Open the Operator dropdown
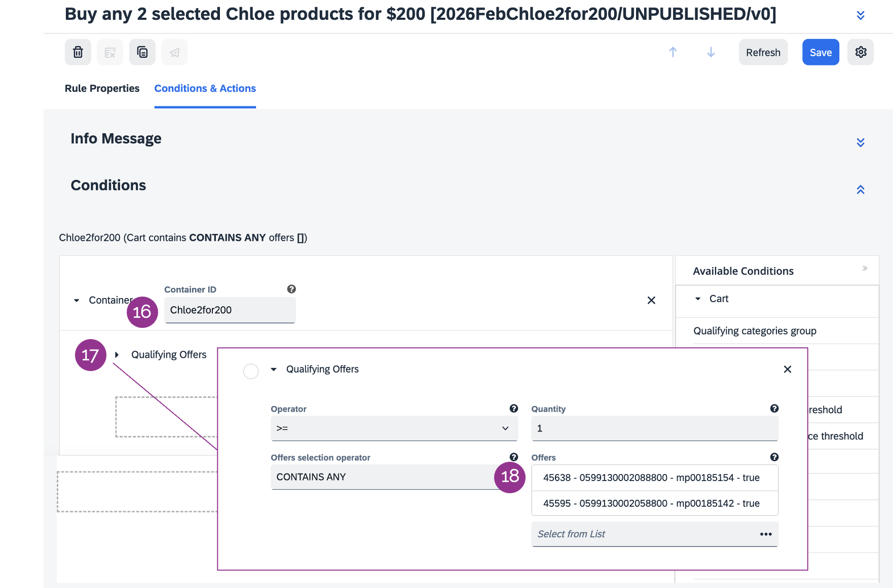The width and height of the screenshot is (893, 588). click(394, 428)
